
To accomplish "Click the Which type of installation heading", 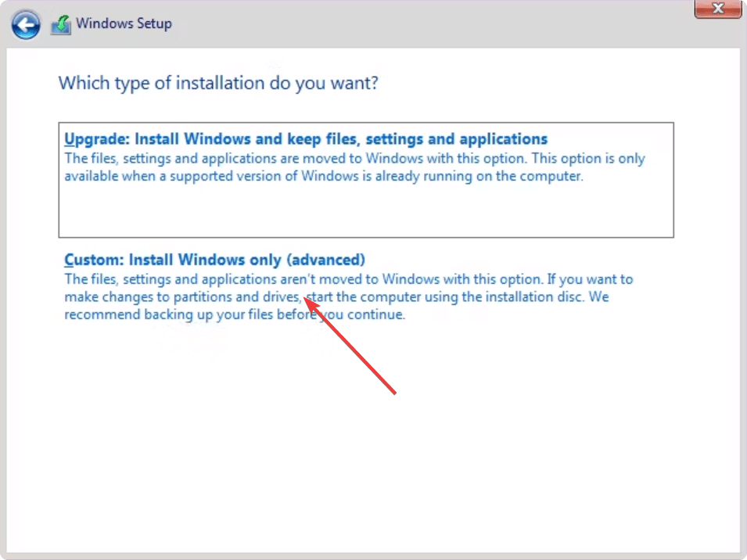I will pos(217,83).
